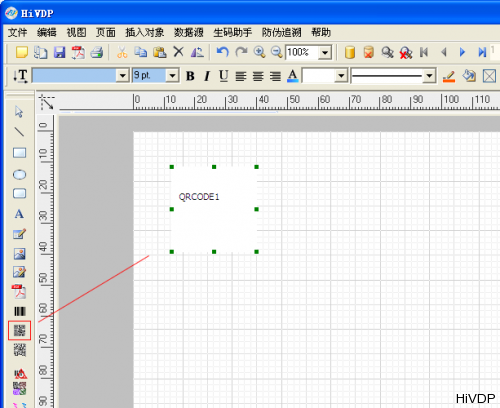500x408 pixels.
Task: Select the QR code tool in left toolbar
Action: tap(19, 331)
